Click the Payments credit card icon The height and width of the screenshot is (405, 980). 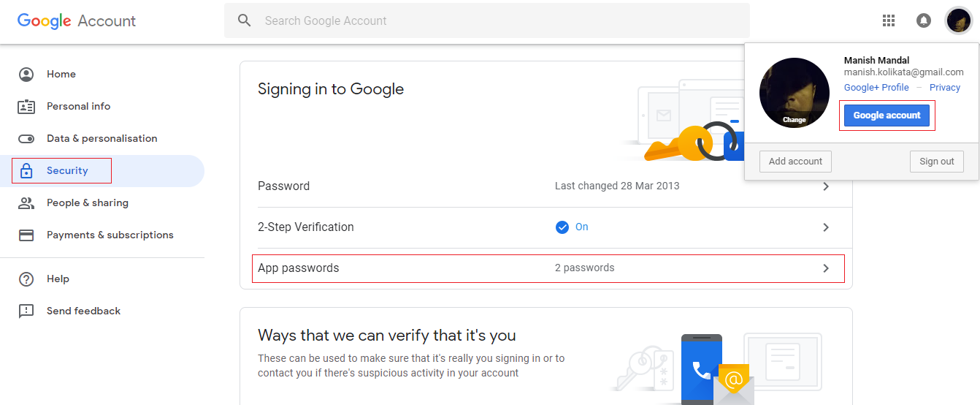pos(26,235)
